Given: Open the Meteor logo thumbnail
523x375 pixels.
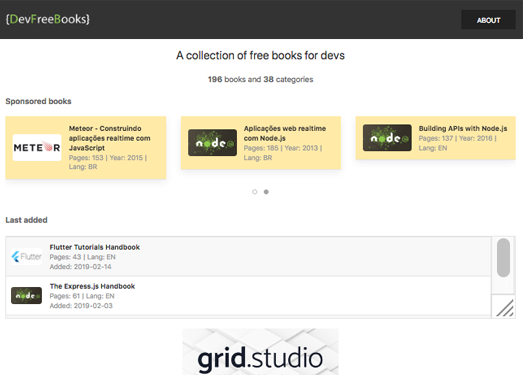Looking at the screenshot, I should pos(37,147).
